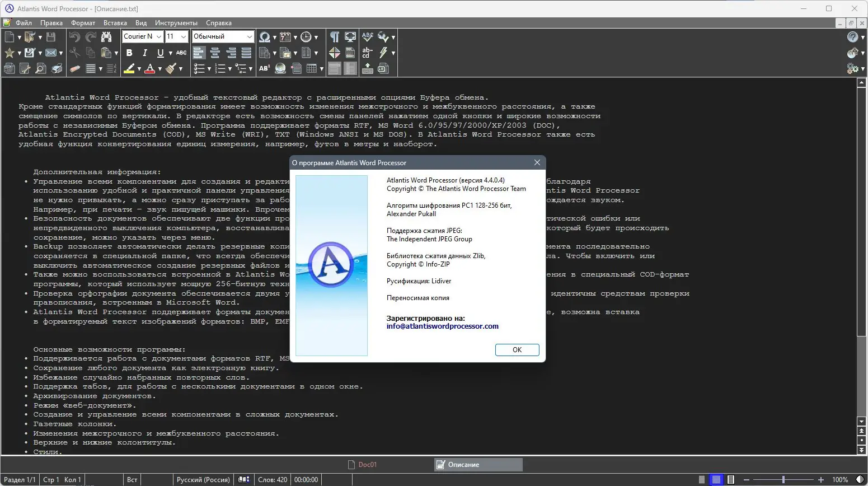Insert time with the clock icon
Viewport: 868px width, 486px height.
pos(306,37)
